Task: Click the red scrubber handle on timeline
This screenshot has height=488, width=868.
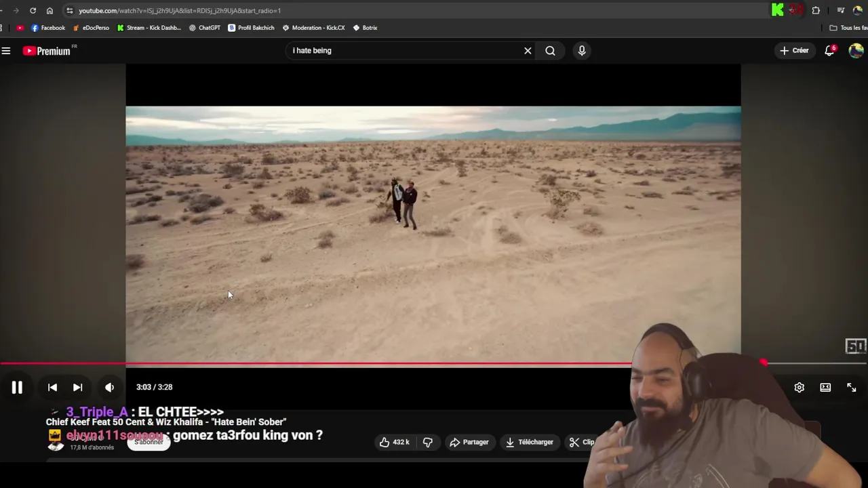Action: click(x=764, y=363)
